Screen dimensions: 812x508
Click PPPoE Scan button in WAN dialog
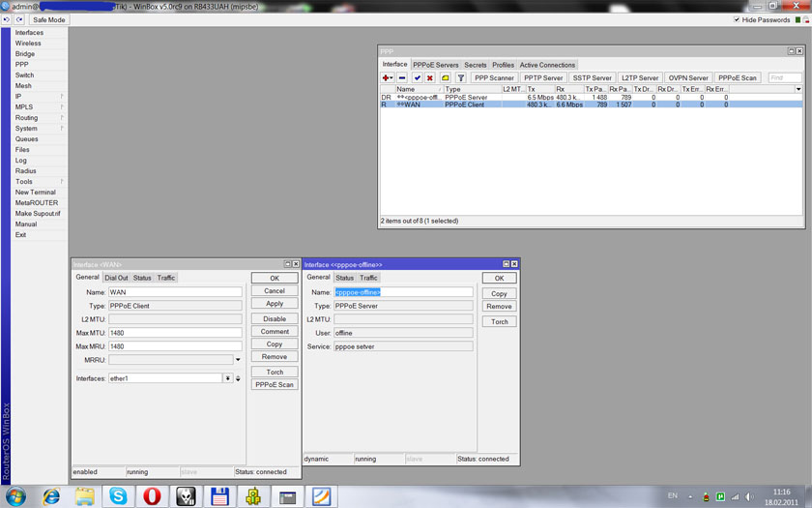coord(275,385)
